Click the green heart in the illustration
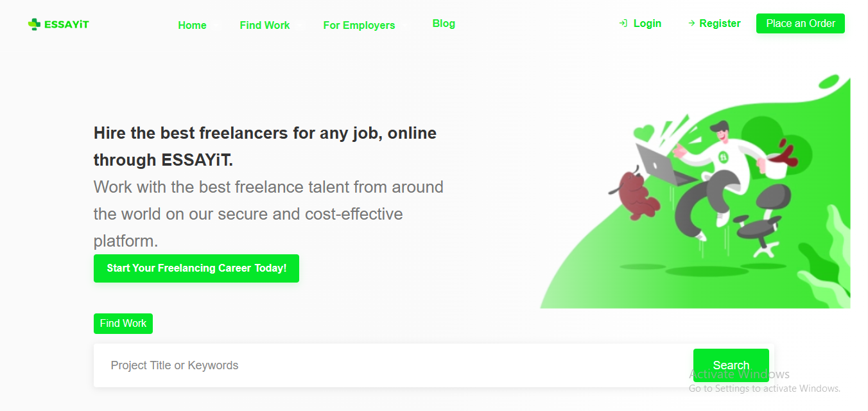Screen dimensions: 868x411 pos(643,133)
